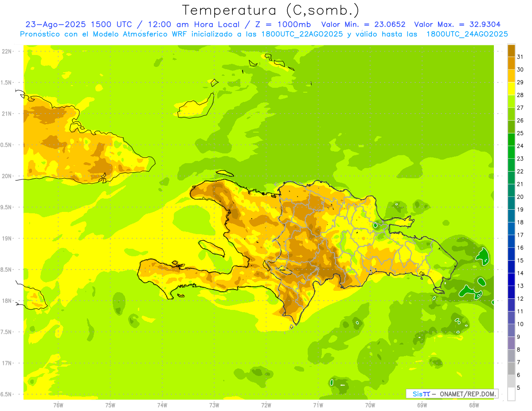The height and width of the screenshot is (411, 532).
Task: Pick the bright green swatch between 24 and 25
Action: tap(511, 140)
